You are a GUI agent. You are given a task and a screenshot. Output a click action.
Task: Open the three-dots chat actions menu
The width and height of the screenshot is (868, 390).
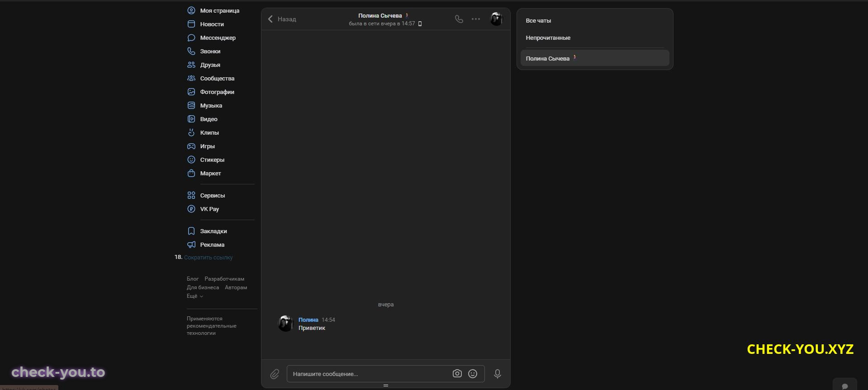tap(476, 19)
